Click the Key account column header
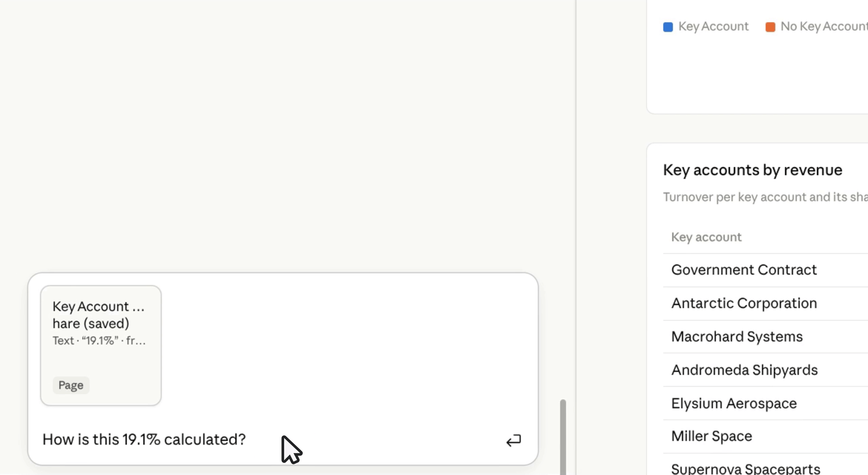Image resolution: width=868 pixels, height=475 pixels. coord(706,237)
